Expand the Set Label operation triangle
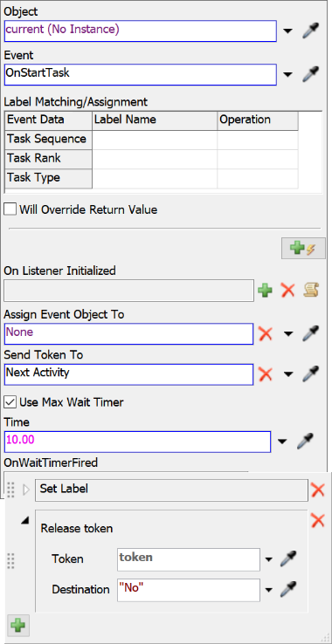Image resolution: width=332 pixels, height=644 pixels. click(x=26, y=490)
